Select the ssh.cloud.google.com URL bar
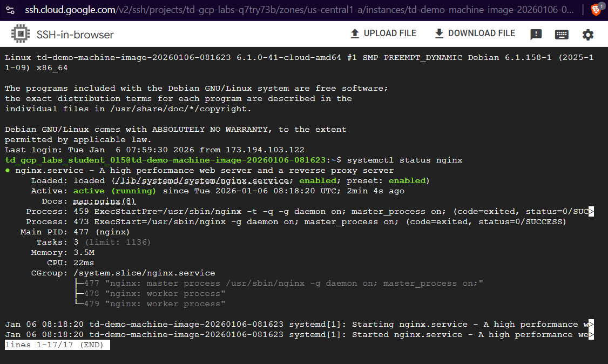This screenshot has width=608, height=364. point(299,10)
